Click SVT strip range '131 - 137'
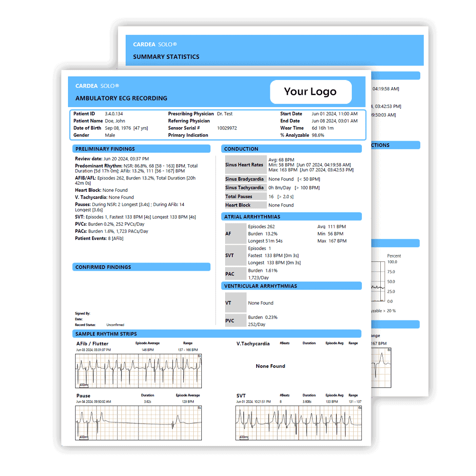 point(355,402)
